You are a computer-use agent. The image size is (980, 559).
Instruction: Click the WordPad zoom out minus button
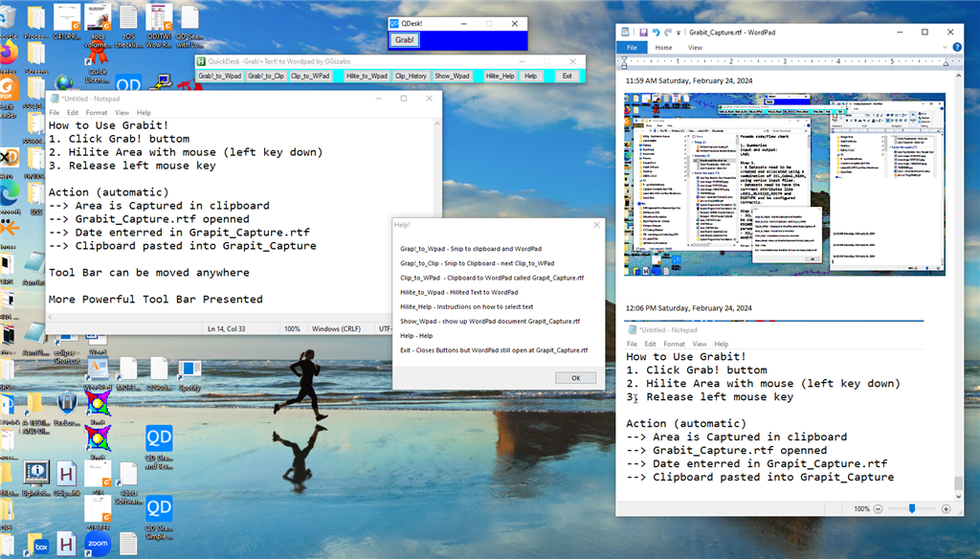(878, 509)
